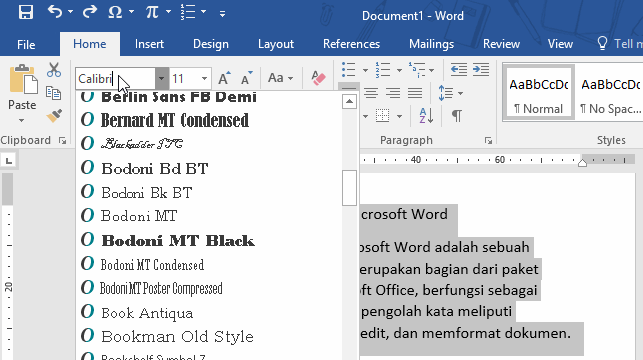Open the Omega symbol dropdown arrow
This screenshot has width=643, height=360.
[x=132, y=12]
